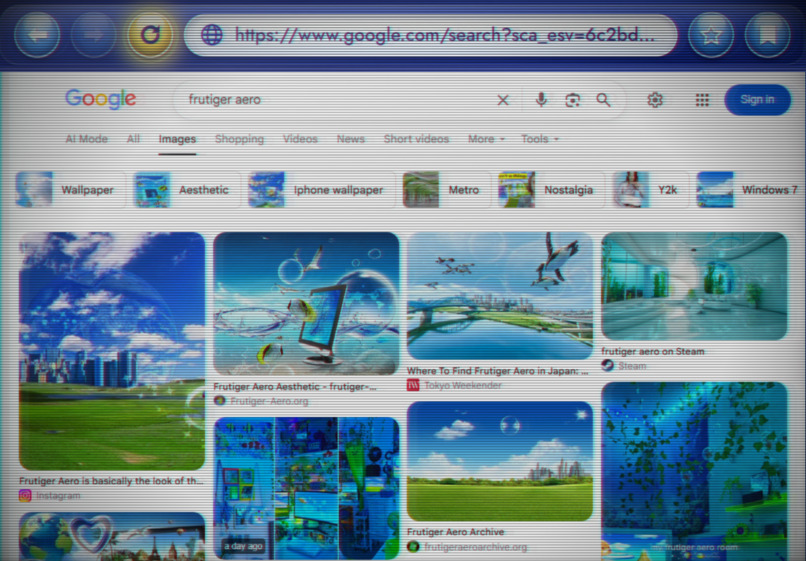The width and height of the screenshot is (806, 561).
Task: Click the Tokyo Weekender favicon icon
Action: [x=413, y=385]
